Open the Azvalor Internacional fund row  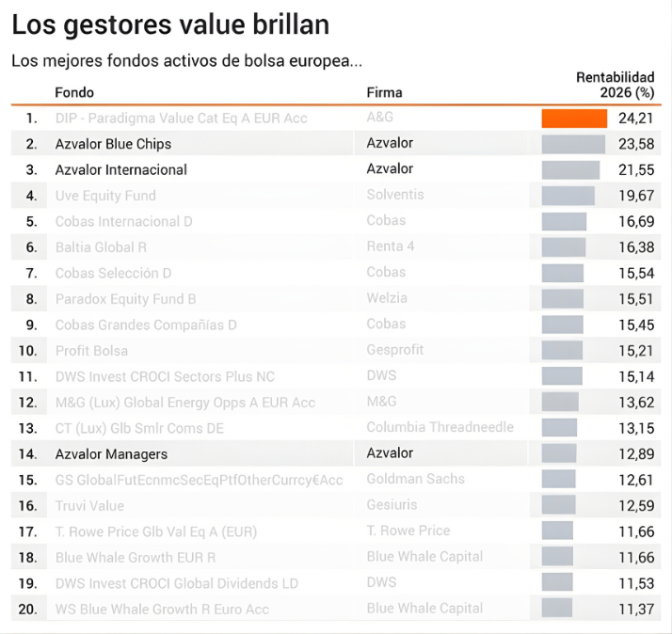coord(120,170)
